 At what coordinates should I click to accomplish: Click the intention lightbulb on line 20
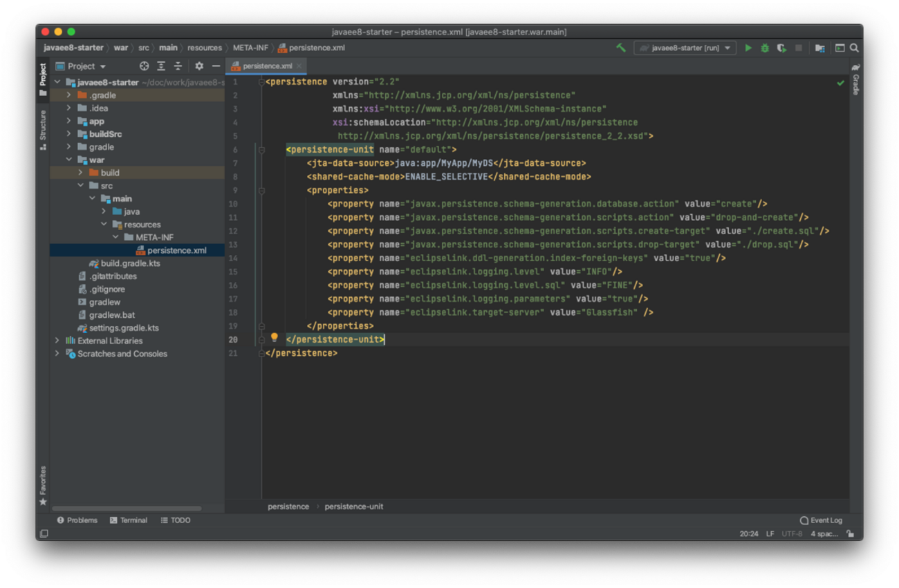pos(274,337)
